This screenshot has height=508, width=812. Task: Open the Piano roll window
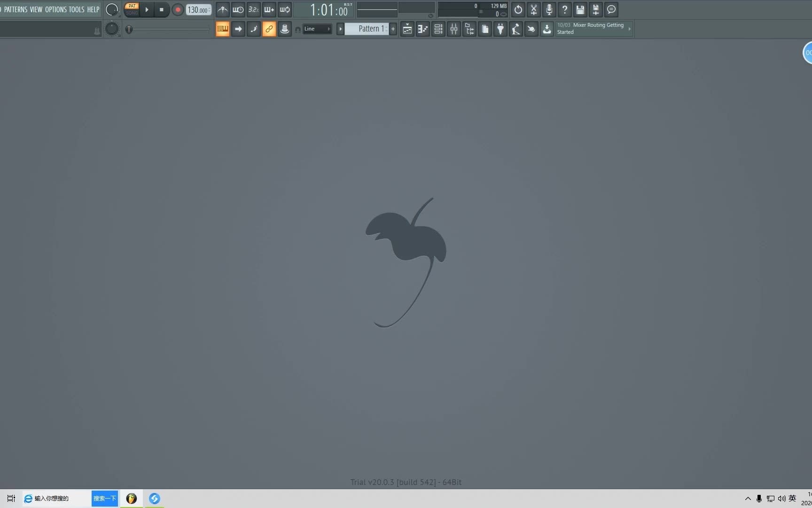click(x=423, y=29)
